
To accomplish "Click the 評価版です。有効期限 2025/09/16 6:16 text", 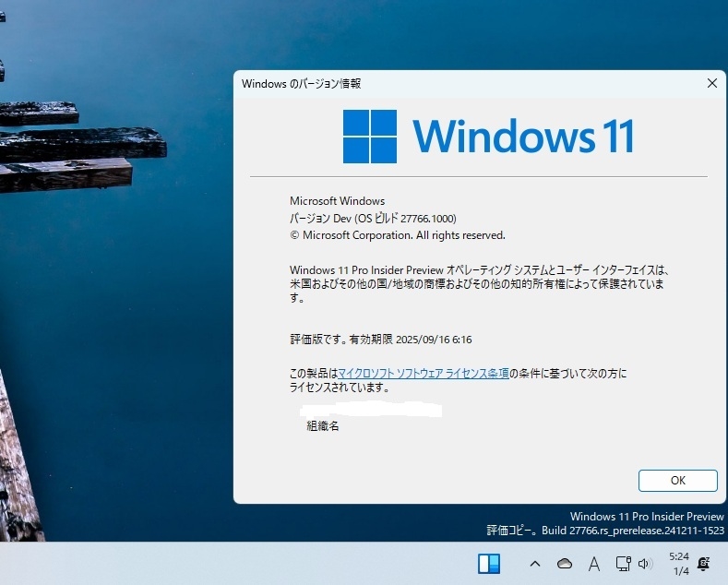I will point(381,340).
